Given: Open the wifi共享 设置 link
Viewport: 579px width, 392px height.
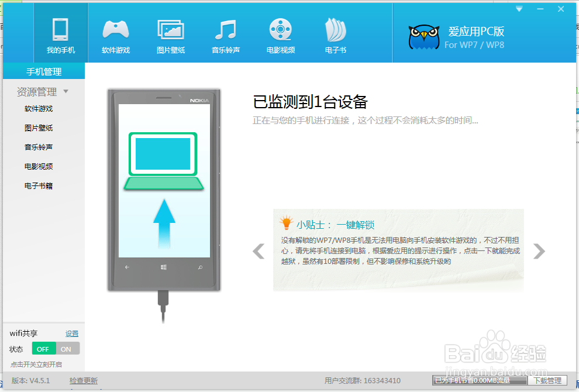Looking at the screenshot, I should (x=72, y=333).
